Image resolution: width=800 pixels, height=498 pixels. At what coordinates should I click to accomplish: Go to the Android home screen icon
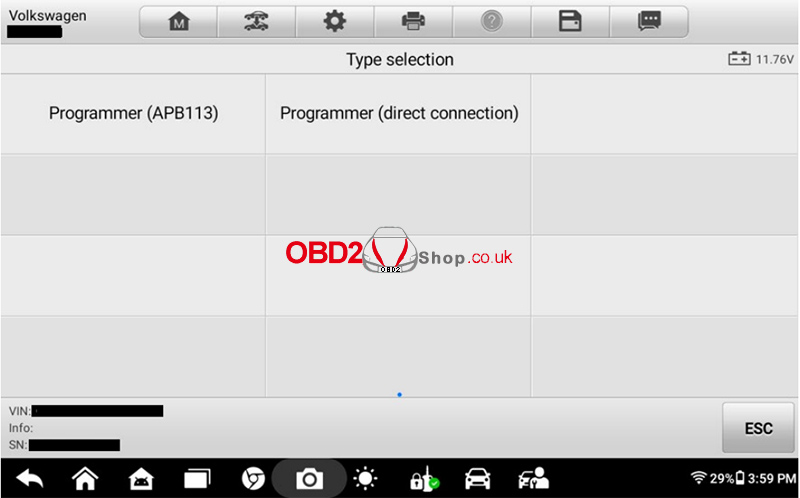click(85, 479)
